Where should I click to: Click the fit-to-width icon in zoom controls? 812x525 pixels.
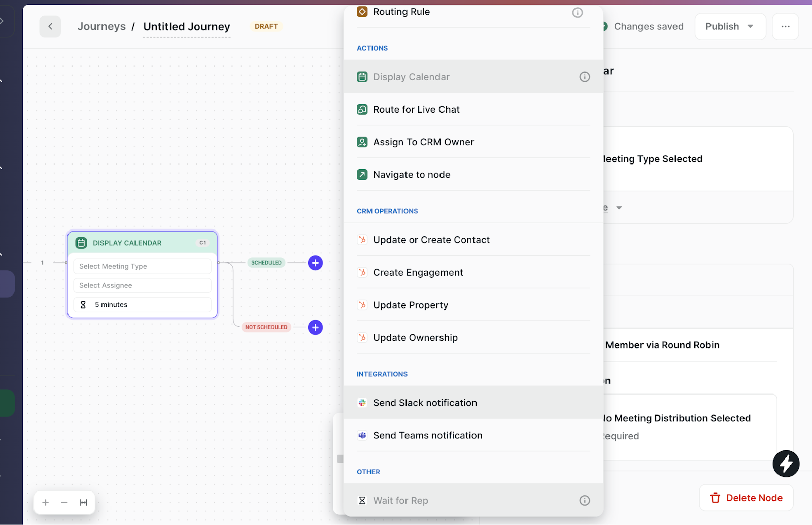tap(84, 503)
